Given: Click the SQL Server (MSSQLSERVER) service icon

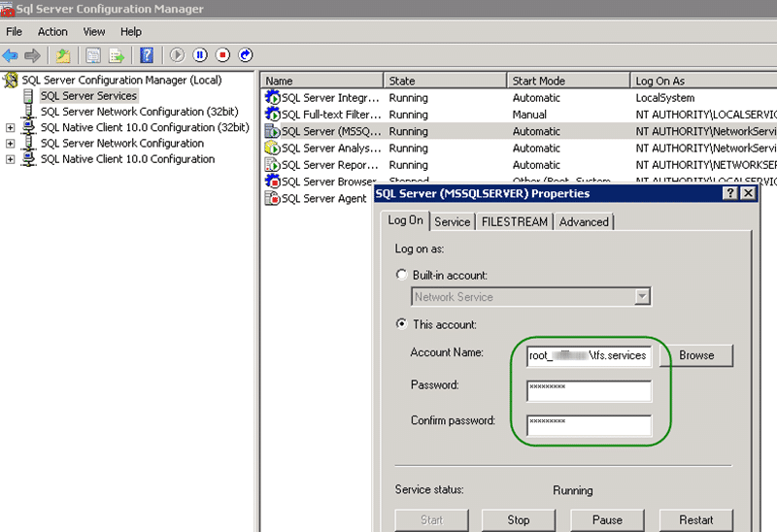Looking at the screenshot, I should click(x=272, y=131).
